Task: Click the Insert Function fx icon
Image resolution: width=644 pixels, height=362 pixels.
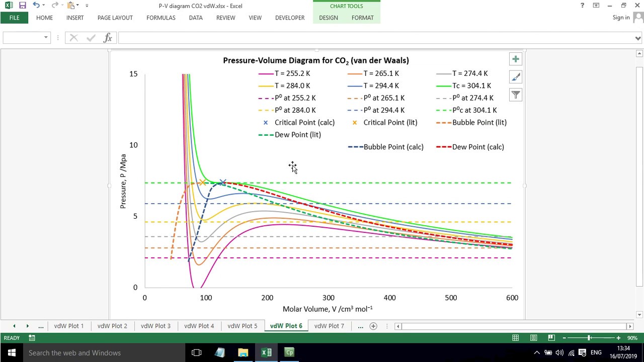Action: coord(108,38)
